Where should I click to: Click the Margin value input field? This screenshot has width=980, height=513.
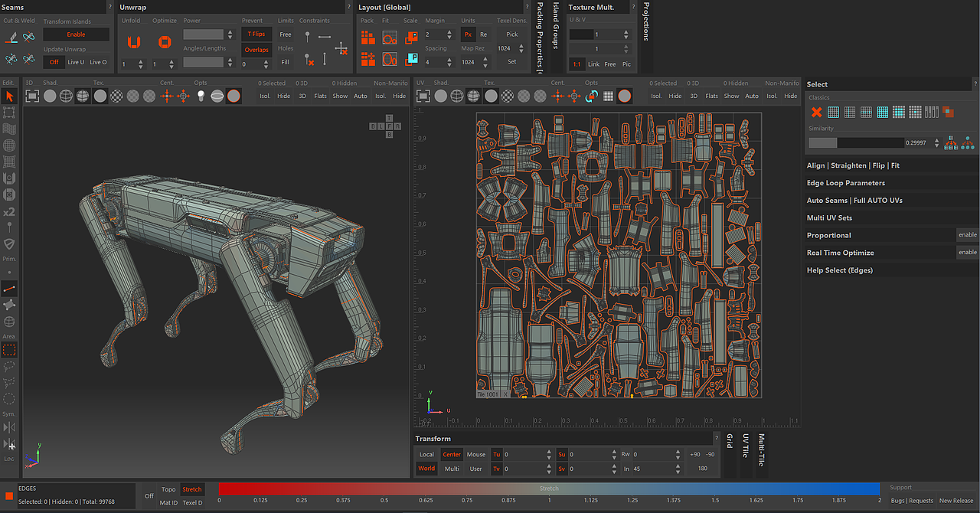tap(434, 34)
